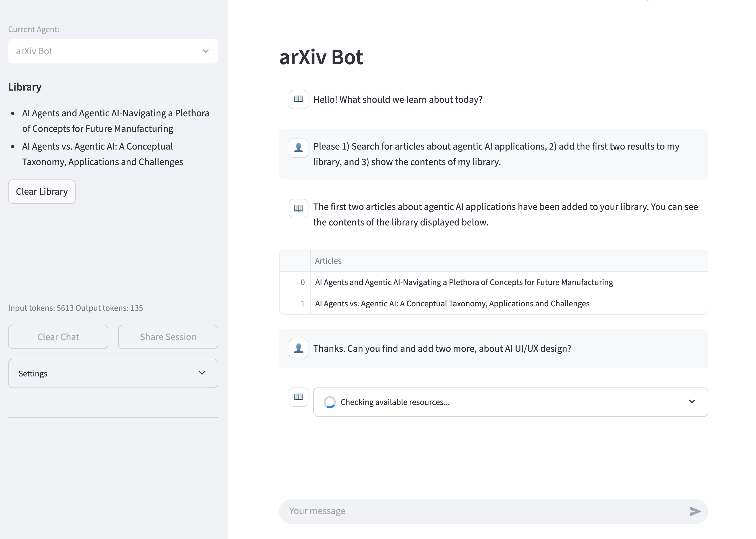Select table row 1 about Conceptual Taxonomy
The image size is (756, 539).
(452, 304)
